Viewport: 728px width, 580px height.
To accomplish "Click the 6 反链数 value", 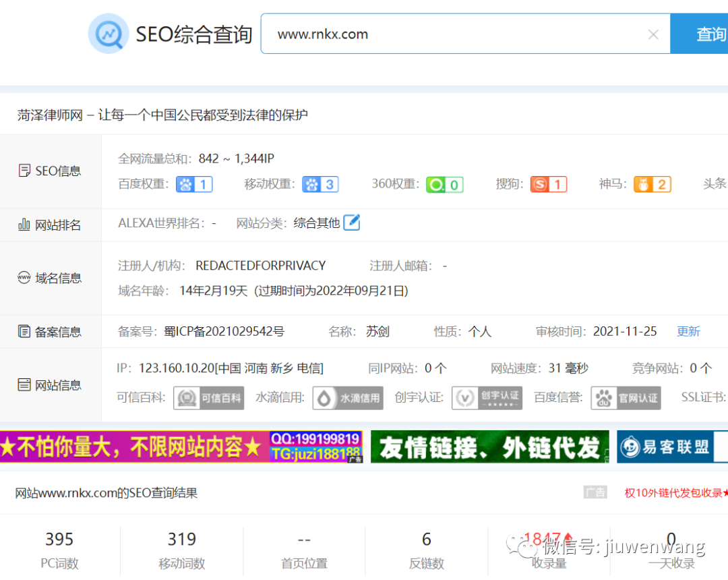I will point(426,539).
